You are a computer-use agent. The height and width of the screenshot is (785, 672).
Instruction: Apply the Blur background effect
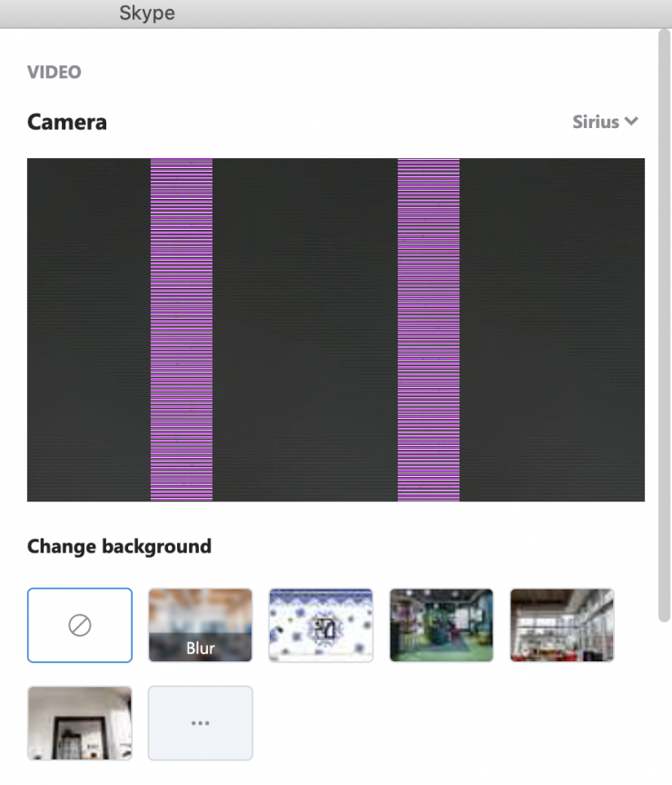point(200,625)
